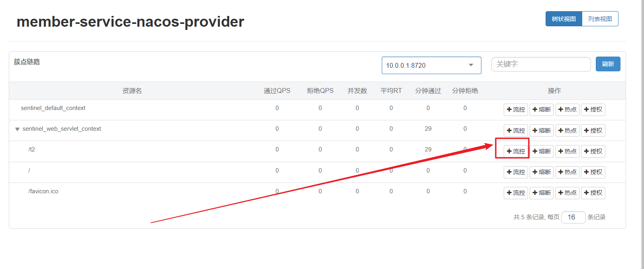This screenshot has height=269, width=644.
Task: Select the /t2 resource row name
Action: [x=32, y=149]
